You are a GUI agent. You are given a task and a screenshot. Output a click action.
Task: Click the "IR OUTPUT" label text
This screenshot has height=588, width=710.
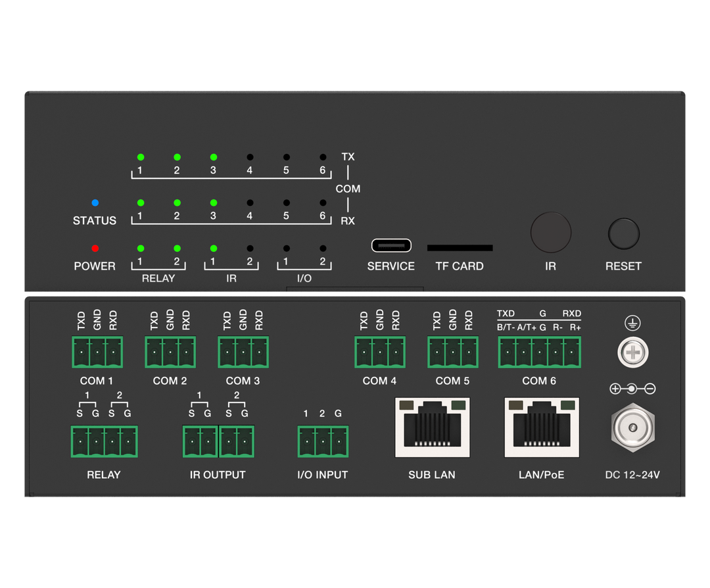pyautogui.click(x=218, y=475)
